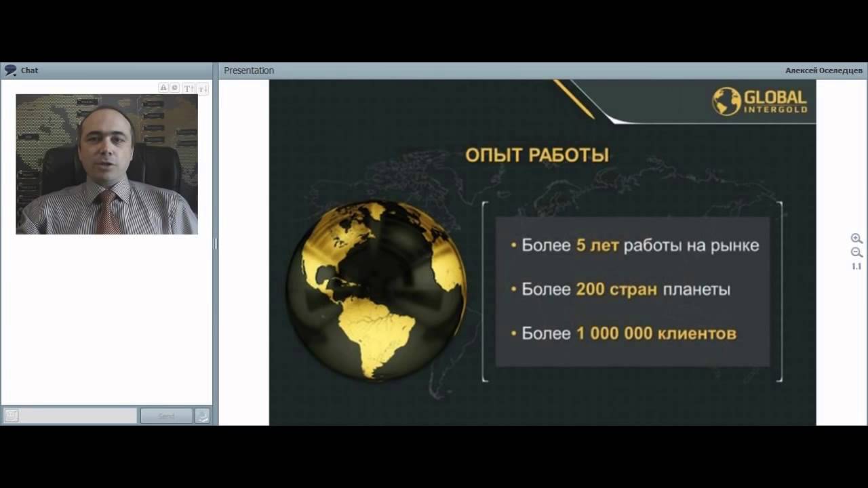Viewport: 868px width, 488px height.
Task: Click the icon right of the Send button
Action: coord(202,416)
